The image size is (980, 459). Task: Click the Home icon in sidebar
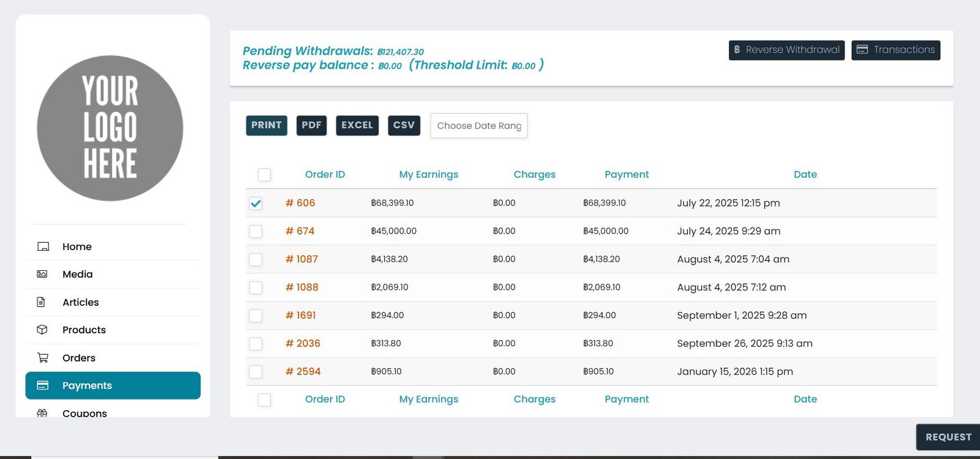point(43,246)
